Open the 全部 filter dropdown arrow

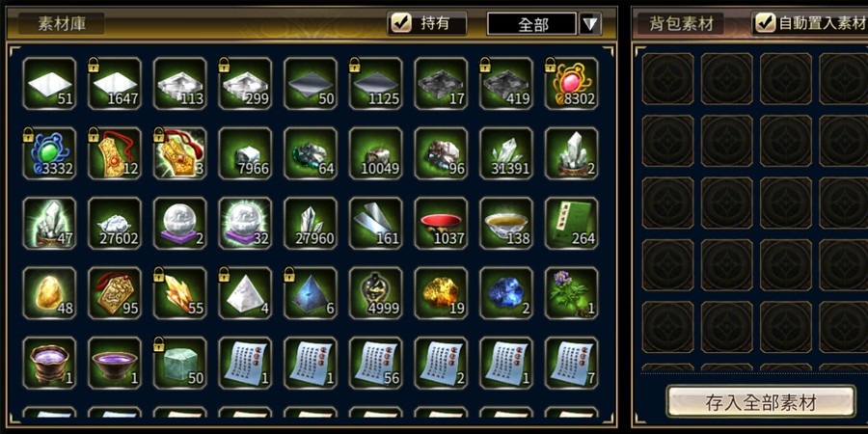590,24
